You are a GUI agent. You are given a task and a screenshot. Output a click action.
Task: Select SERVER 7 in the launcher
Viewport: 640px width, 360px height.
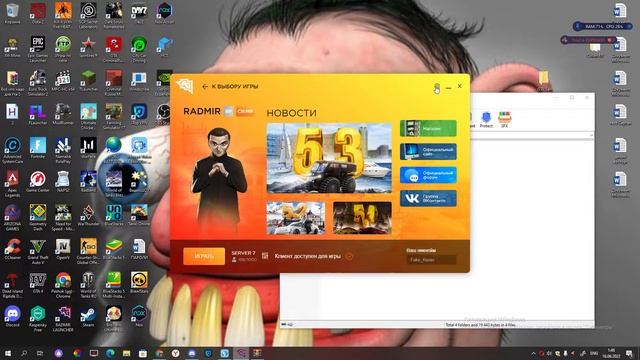click(x=244, y=256)
